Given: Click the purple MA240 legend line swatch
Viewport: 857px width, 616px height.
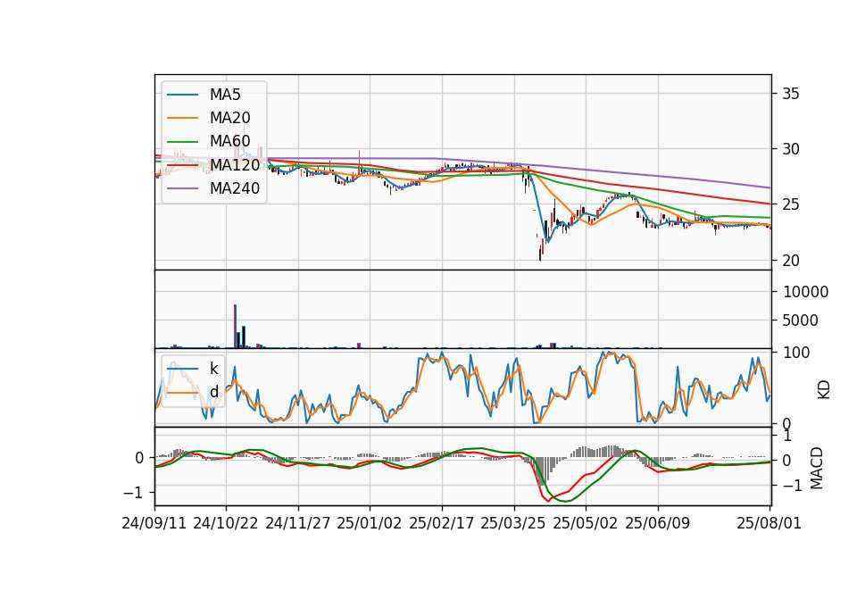Looking at the screenshot, I should click(x=182, y=188).
